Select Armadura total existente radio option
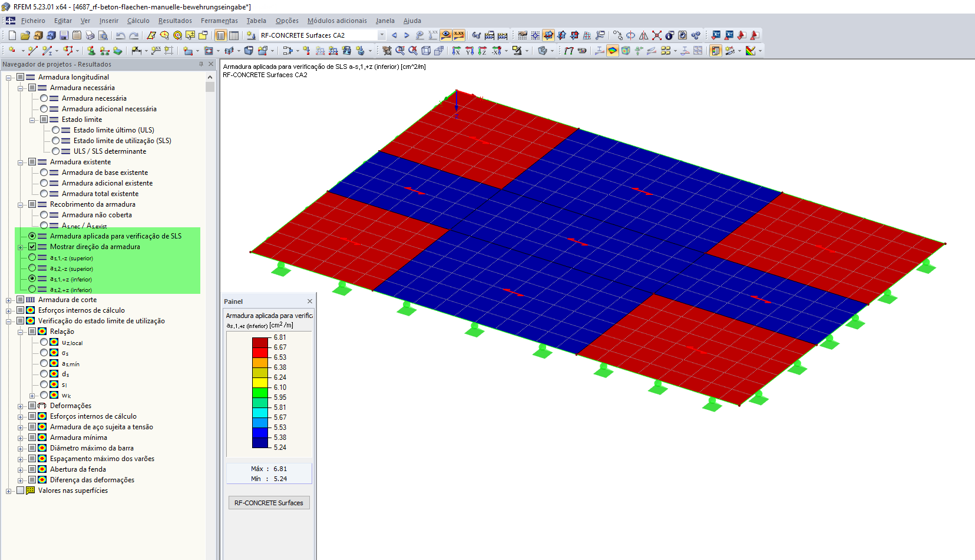The image size is (975, 560). click(x=44, y=194)
